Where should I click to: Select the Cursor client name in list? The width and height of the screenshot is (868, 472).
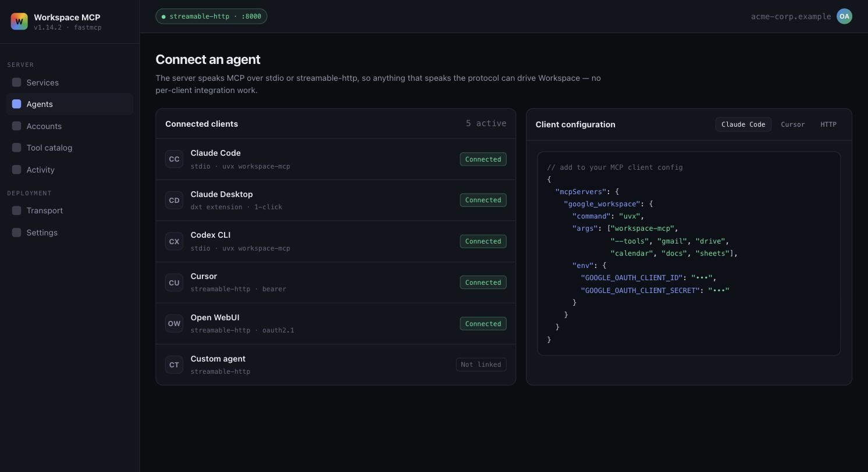coord(204,276)
